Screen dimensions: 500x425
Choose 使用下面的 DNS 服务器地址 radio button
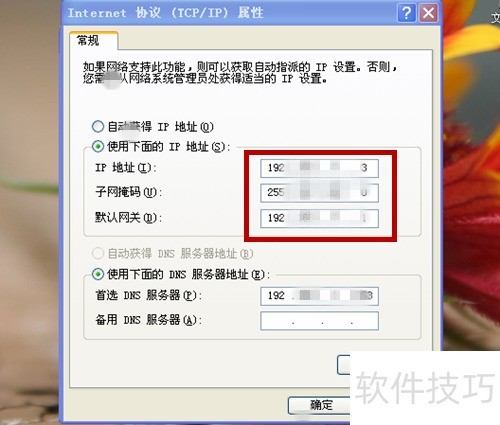[98, 274]
